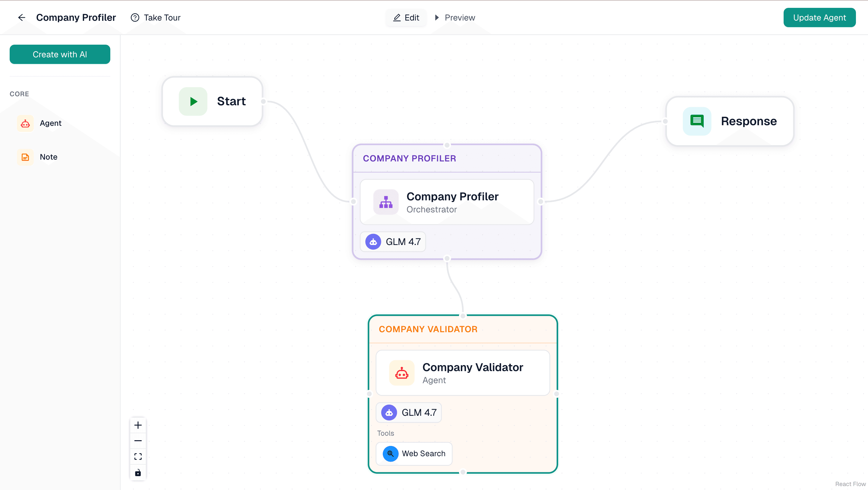Viewport: 868px width, 490px height.
Task: Click the Note icon in the sidebar
Action: point(25,157)
